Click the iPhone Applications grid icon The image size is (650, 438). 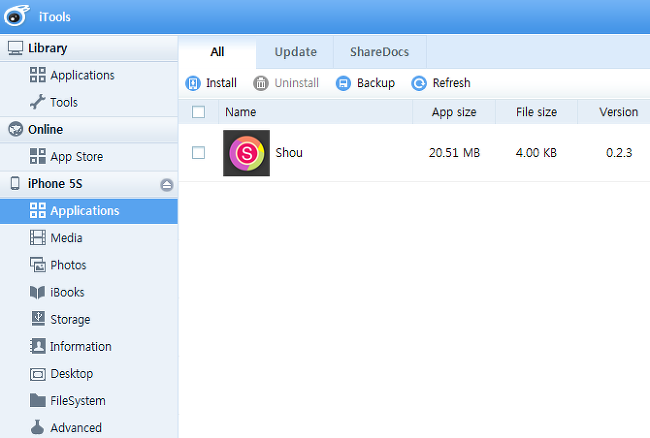[x=38, y=211]
